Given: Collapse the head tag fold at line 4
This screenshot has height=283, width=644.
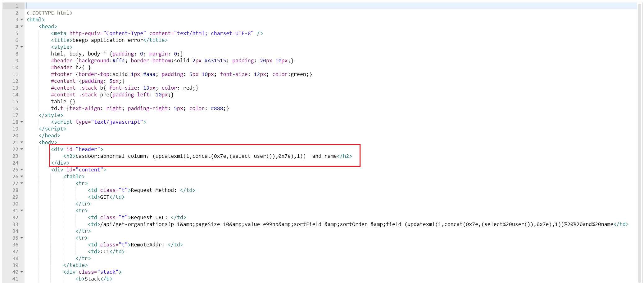Looking at the screenshot, I should 22,26.
